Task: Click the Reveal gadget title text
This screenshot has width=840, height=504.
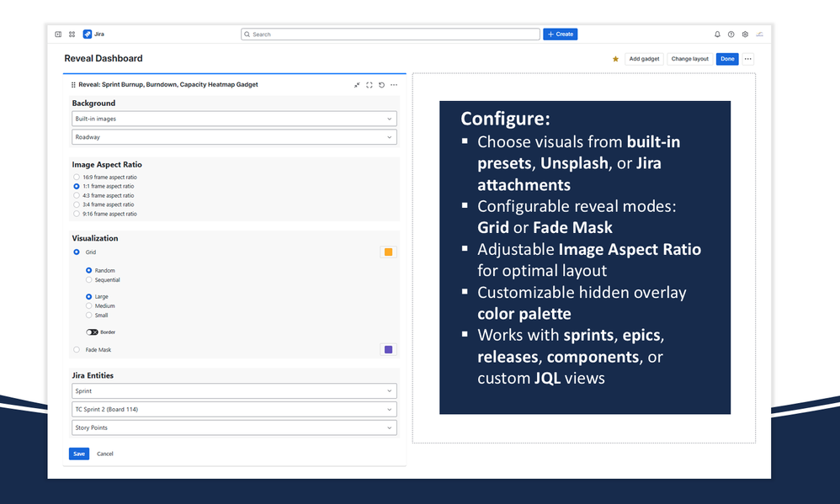Action: click(x=168, y=85)
